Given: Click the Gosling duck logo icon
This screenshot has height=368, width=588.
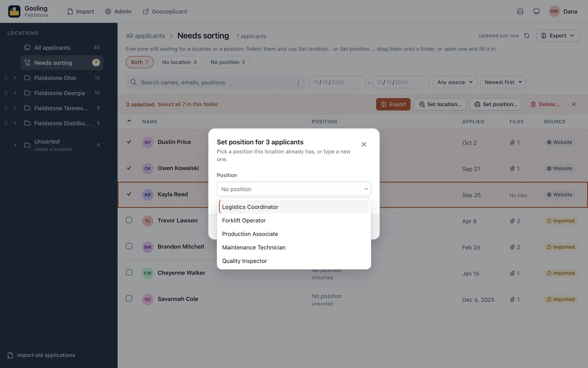Looking at the screenshot, I should pos(14,11).
